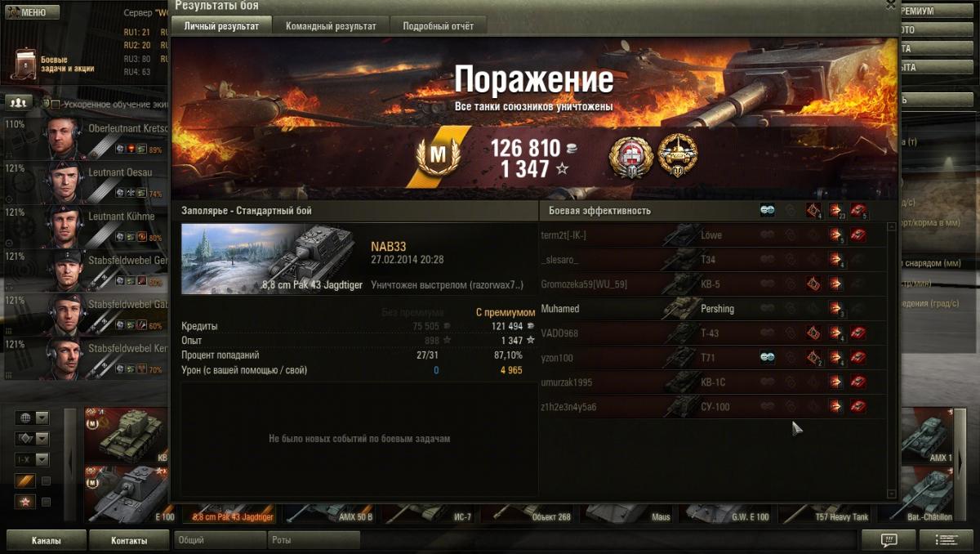Image resolution: width=980 pixels, height=554 pixels.
Task: Open the Подробный отчёт tab
Action: [438, 26]
